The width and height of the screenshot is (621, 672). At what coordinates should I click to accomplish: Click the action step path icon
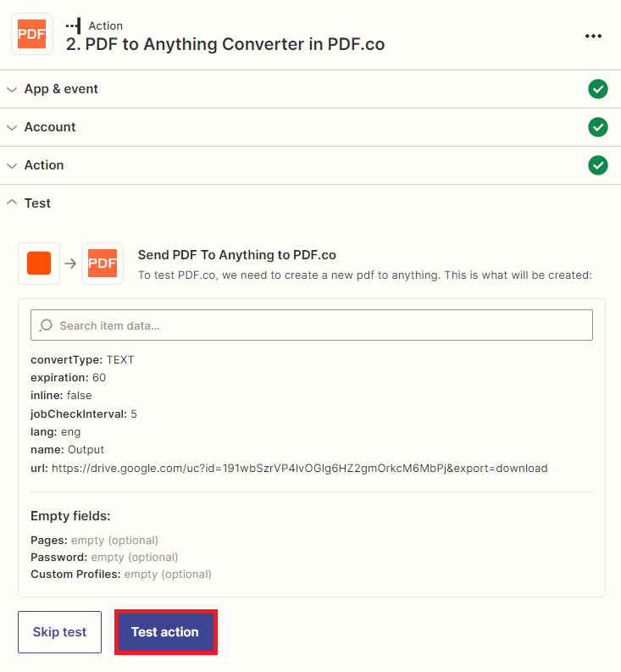(x=74, y=25)
